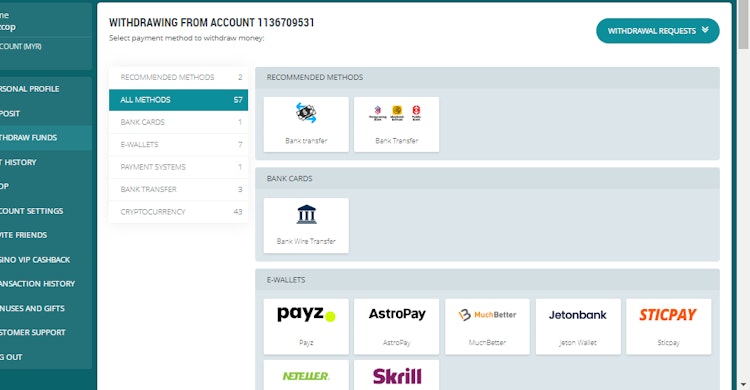Go to Invite Friends page
Image resolution: width=750 pixels, height=390 pixels.
pos(46,235)
